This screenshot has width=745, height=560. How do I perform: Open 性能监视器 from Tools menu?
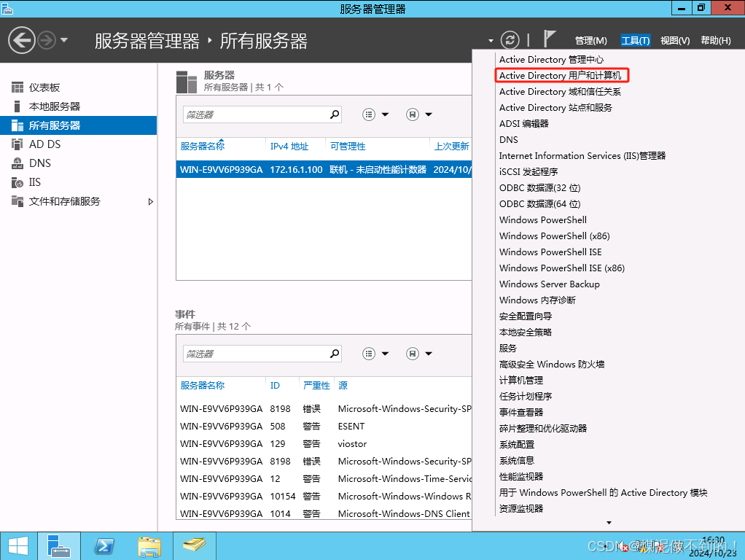click(x=520, y=477)
